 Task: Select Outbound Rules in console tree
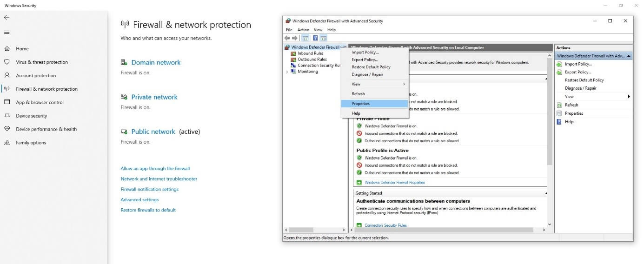(x=312, y=59)
